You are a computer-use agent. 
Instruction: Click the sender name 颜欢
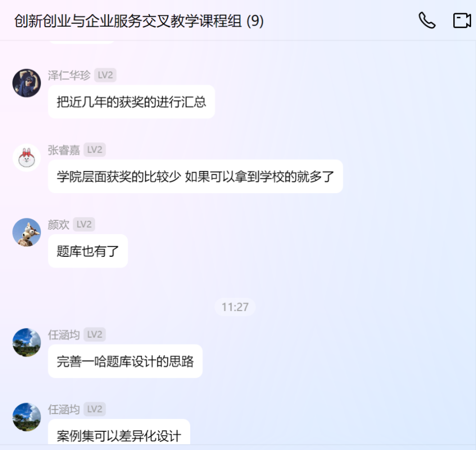click(x=59, y=225)
